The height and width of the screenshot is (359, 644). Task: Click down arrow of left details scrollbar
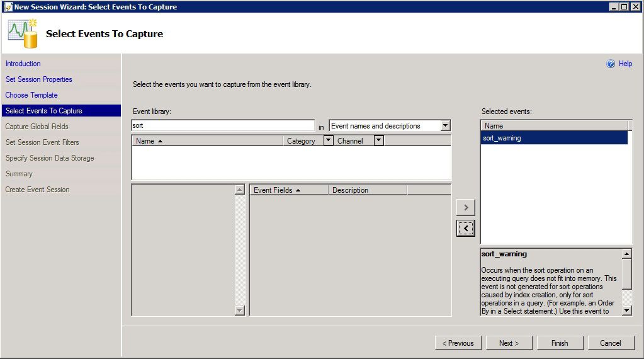240,311
